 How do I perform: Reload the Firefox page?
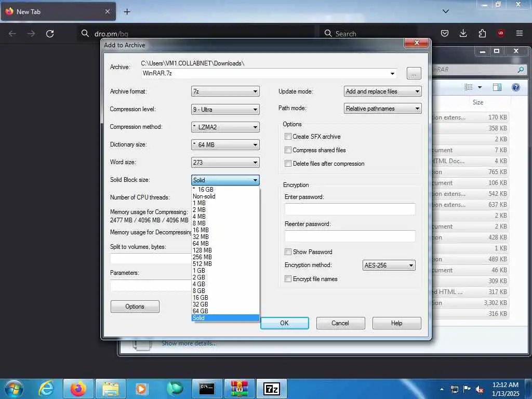(x=50, y=34)
